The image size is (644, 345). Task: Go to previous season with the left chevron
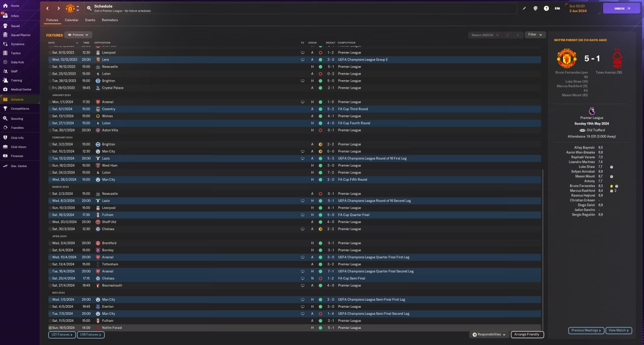pos(508,35)
